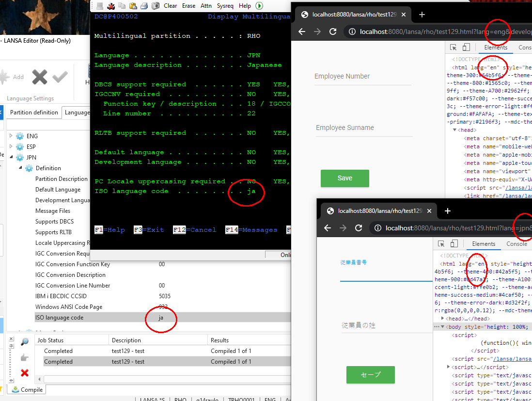Expand the ESP language tree node
This screenshot has height=401, width=532.
[12, 147]
